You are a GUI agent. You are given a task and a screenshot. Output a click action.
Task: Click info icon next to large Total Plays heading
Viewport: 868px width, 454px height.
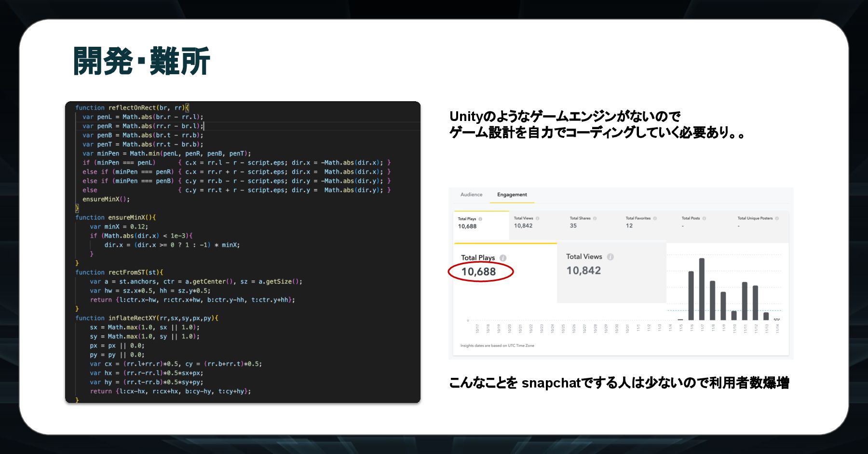503,258
